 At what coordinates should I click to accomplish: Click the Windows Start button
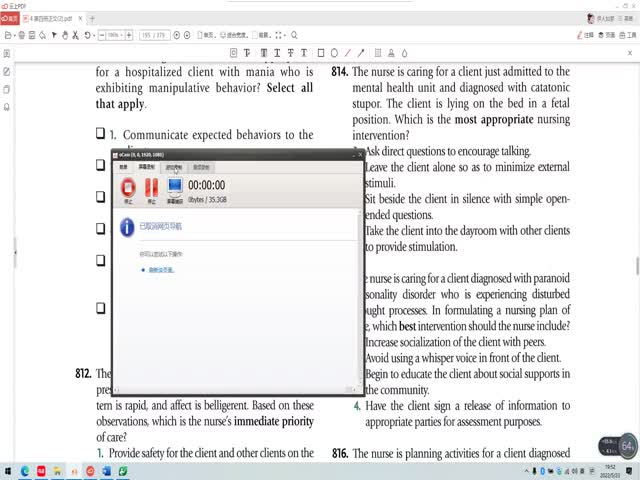(10, 470)
